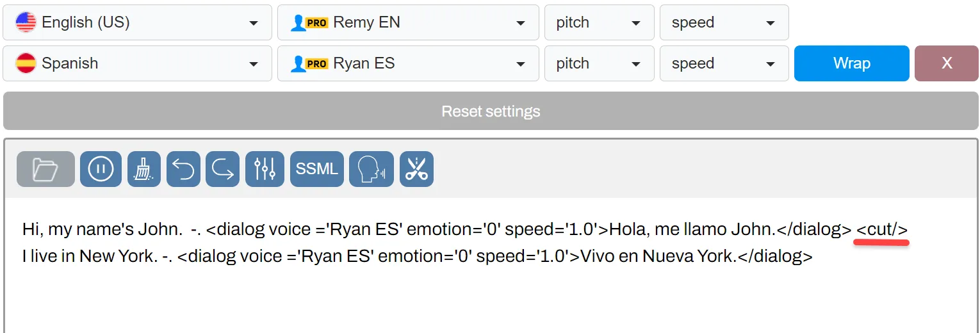
Task: Open the speaking head voice icon
Action: (372, 169)
